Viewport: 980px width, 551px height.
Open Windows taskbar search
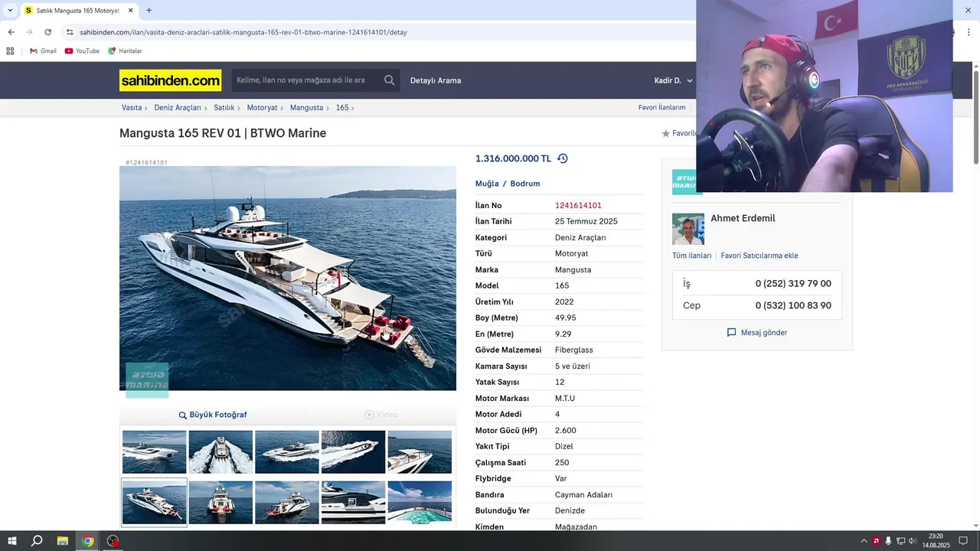point(37,541)
